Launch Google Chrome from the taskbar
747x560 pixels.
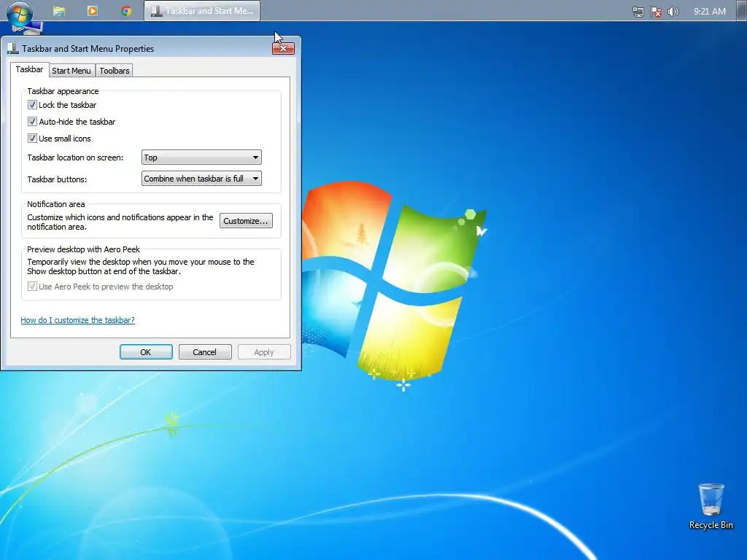click(x=126, y=11)
